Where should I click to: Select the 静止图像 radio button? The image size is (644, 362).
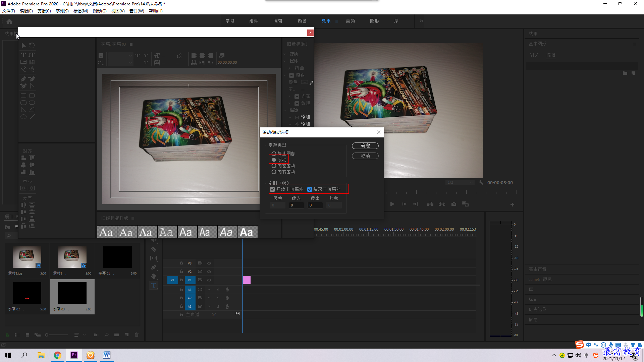click(274, 154)
